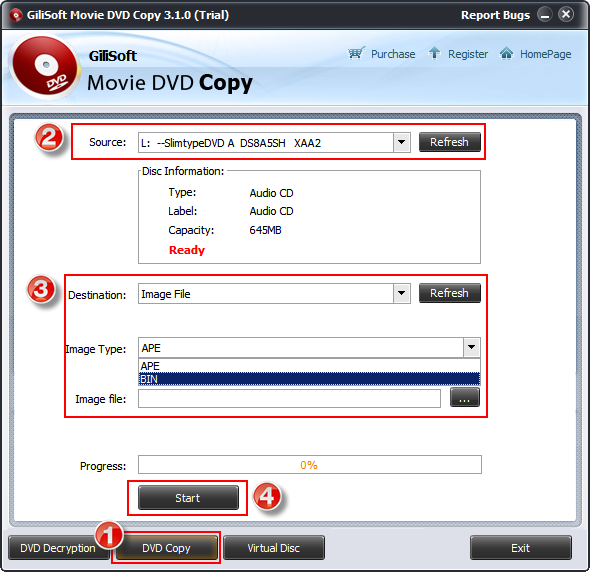
Task: Click the Purchase shopping cart icon
Action: coord(356,53)
